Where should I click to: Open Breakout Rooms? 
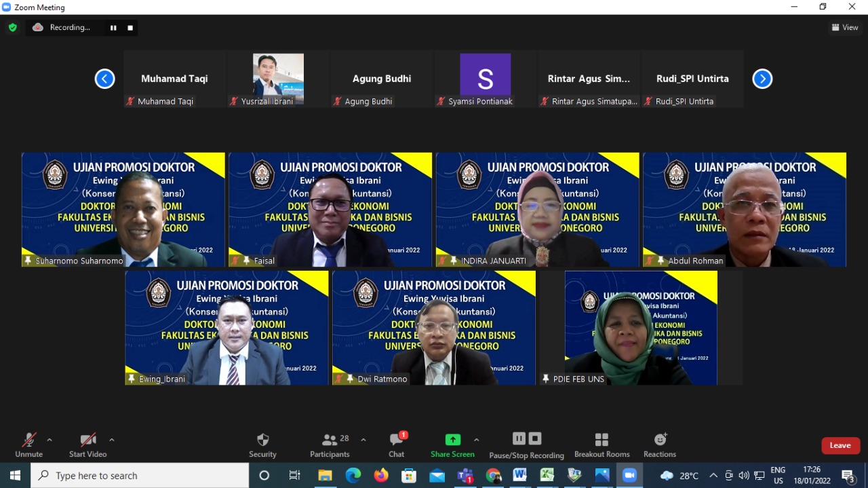point(601,445)
